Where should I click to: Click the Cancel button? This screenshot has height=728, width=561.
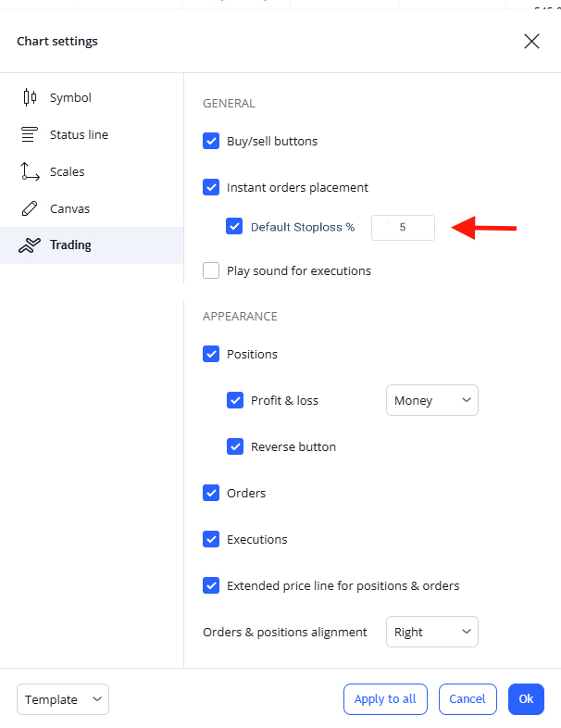coord(467,700)
